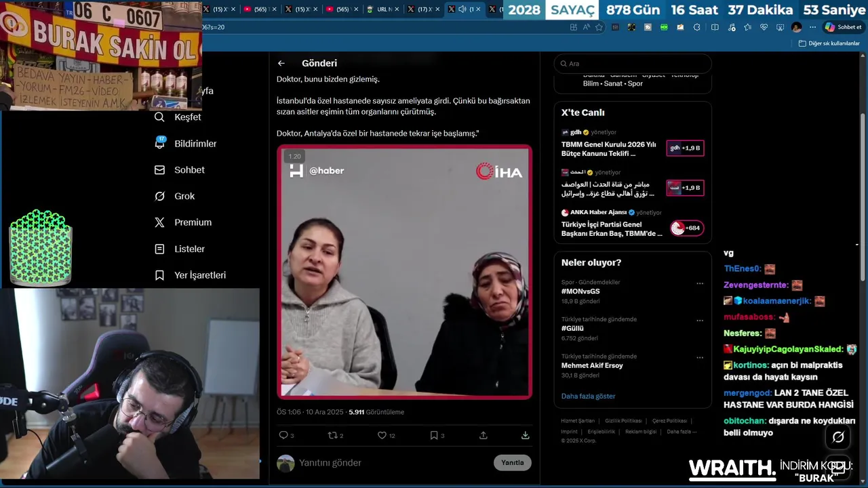The height and width of the screenshot is (488, 868).
Task: Click the browser profile avatar
Action: click(796, 27)
